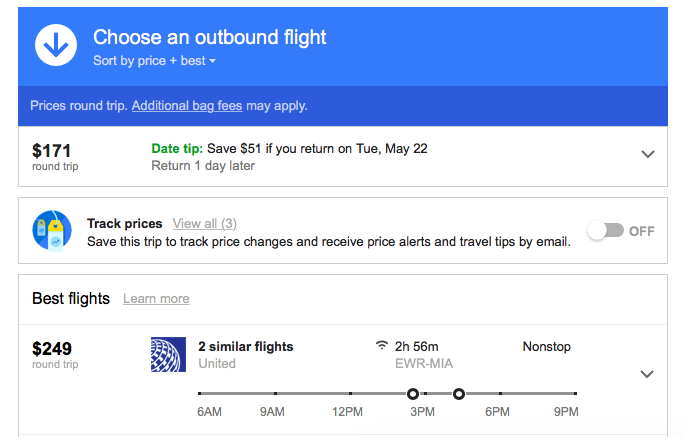The height and width of the screenshot is (437, 684).
Task: Open View all (3) tracked prices
Action: [x=205, y=224]
